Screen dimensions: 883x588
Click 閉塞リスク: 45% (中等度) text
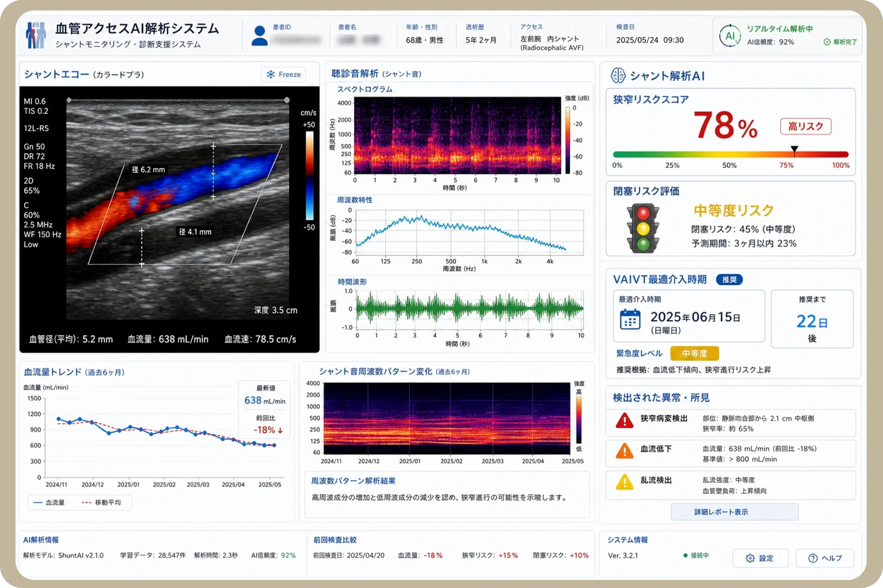pos(743,229)
